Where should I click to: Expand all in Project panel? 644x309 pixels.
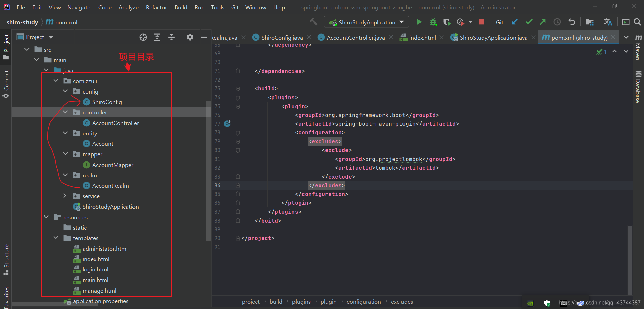tap(157, 37)
